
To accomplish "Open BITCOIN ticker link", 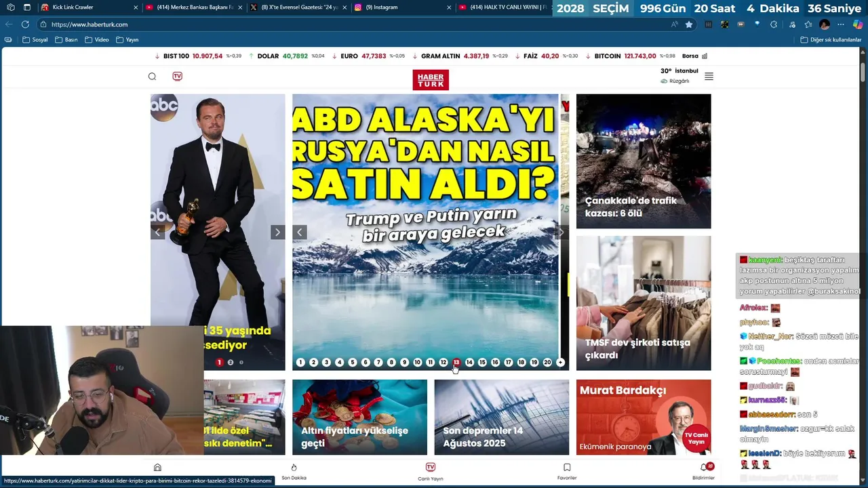I will click(x=630, y=56).
